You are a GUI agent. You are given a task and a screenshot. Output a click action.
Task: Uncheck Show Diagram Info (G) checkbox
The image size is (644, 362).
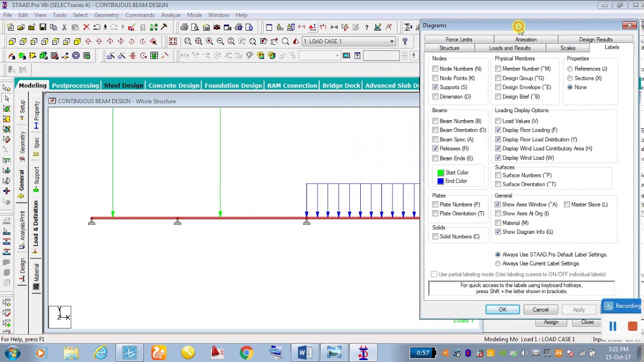tap(498, 232)
